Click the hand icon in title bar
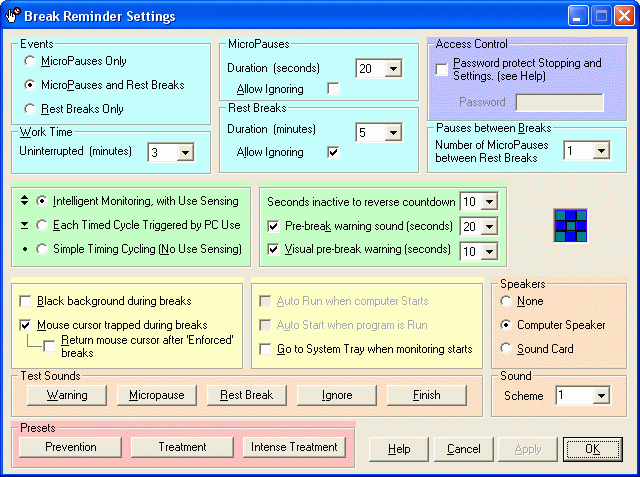The width and height of the screenshot is (640, 477). pos(12,15)
